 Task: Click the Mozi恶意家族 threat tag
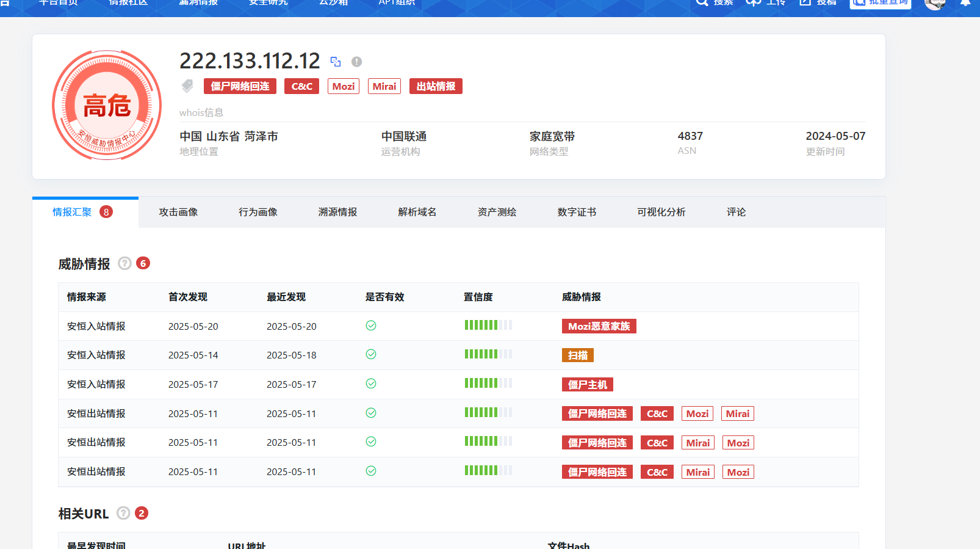[x=599, y=326]
